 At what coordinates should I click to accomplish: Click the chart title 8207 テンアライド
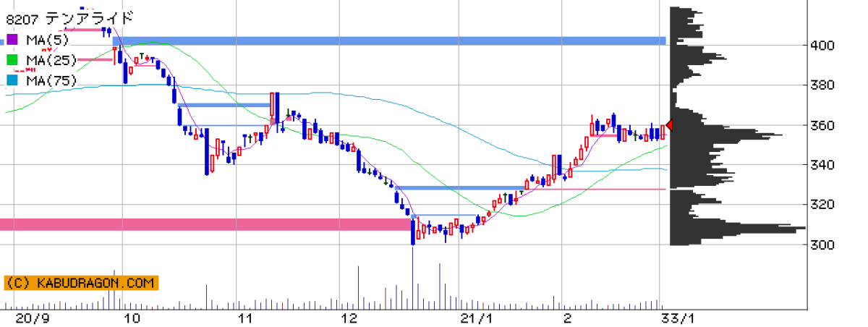[x=69, y=18]
